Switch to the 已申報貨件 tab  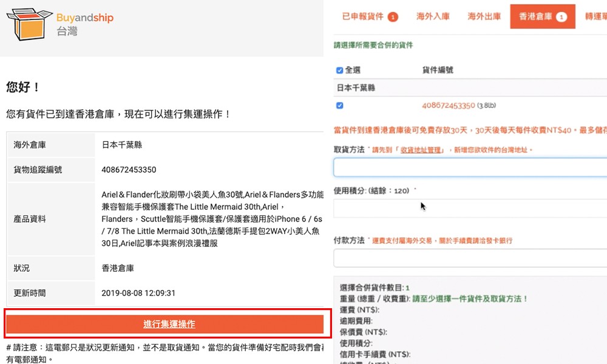tap(363, 17)
